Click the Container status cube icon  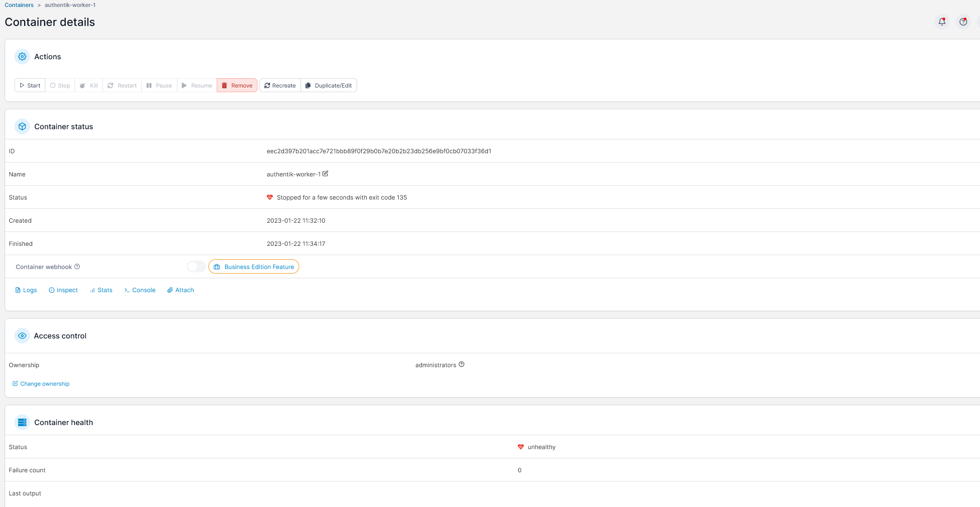click(22, 126)
